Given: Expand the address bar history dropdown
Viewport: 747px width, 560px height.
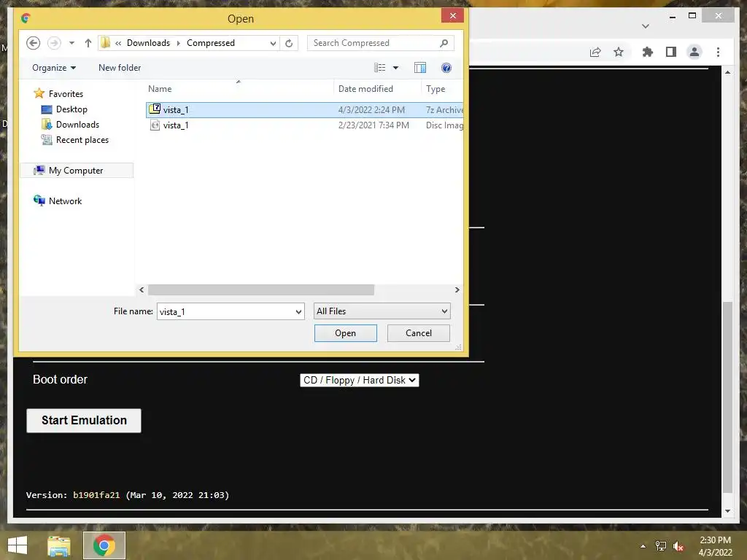Looking at the screenshot, I should coord(273,43).
